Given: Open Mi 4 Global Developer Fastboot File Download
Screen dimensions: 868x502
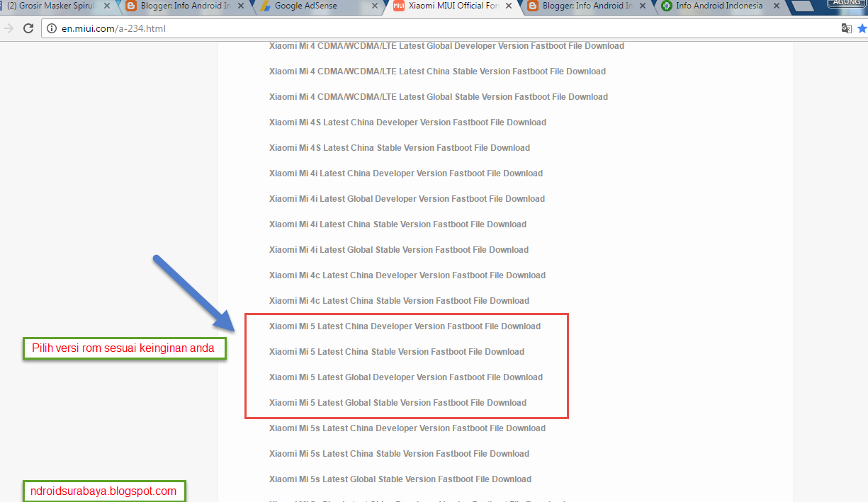Looking at the screenshot, I should point(446,46).
